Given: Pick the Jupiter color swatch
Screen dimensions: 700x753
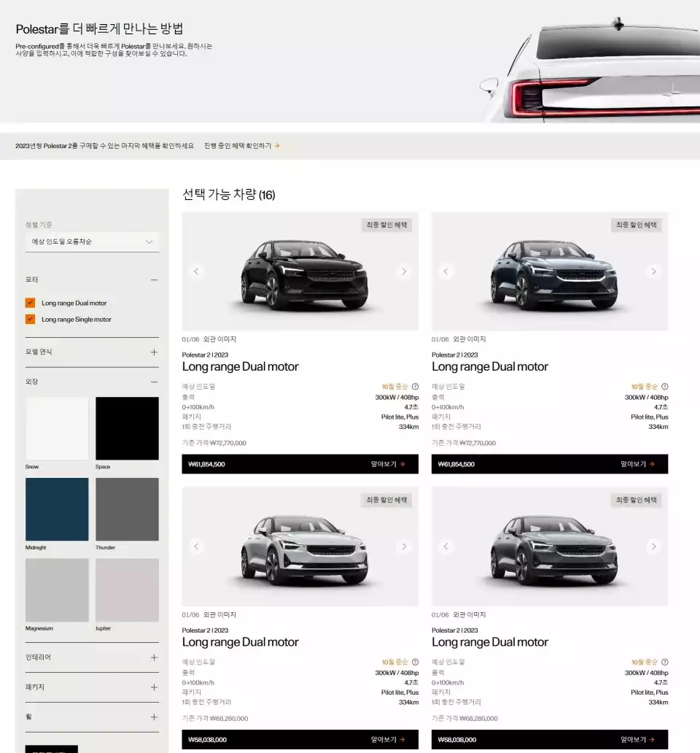Looking at the screenshot, I should [x=127, y=590].
